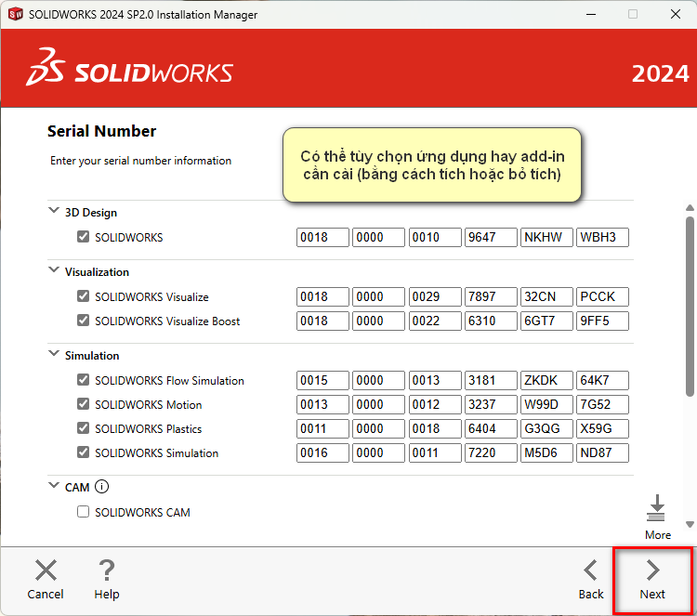Click the scrollbar up arrow
Image resolution: width=697 pixels, height=616 pixels.
tap(690, 207)
